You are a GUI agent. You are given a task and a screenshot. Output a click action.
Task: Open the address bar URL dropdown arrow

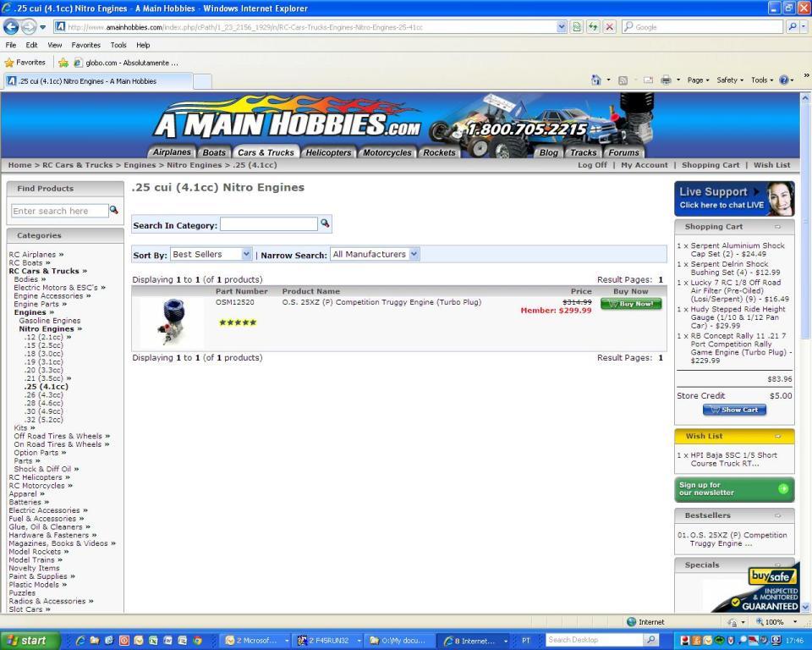(x=562, y=27)
